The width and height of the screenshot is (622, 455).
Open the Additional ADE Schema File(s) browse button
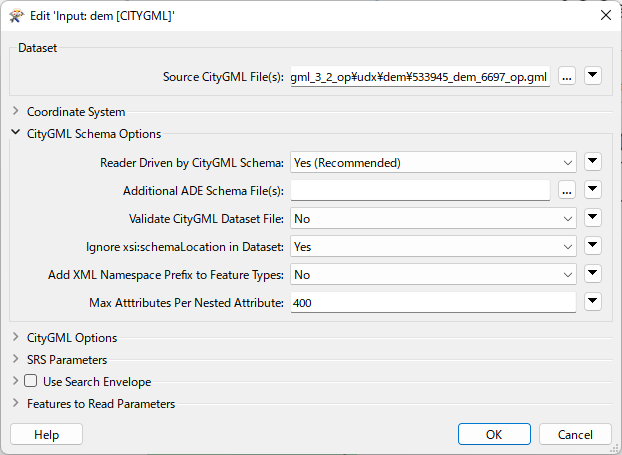click(x=567, y=190)
